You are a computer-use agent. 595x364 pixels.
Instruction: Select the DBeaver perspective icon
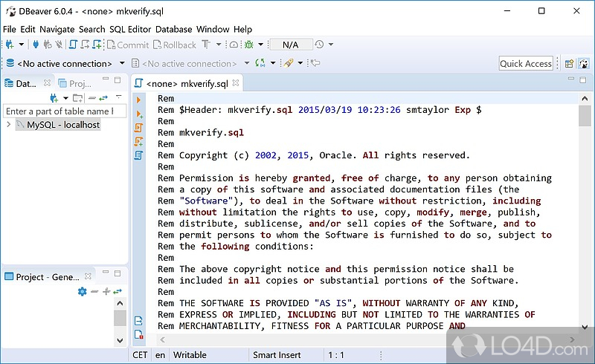coord(584,63)
